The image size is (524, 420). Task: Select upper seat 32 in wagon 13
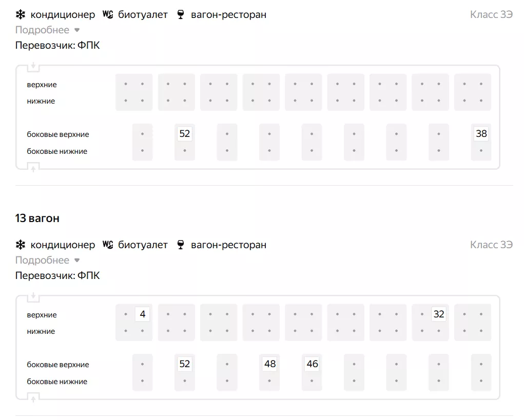pos(439,314)
